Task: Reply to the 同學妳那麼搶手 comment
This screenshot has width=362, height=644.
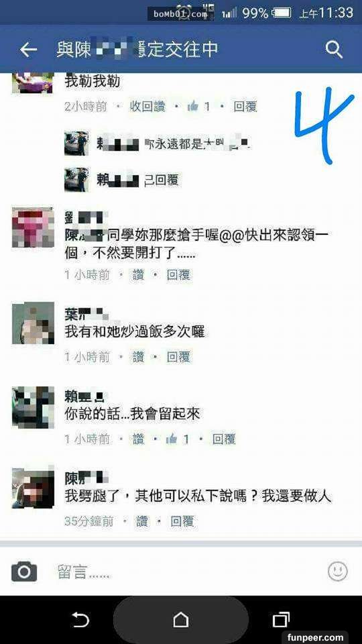Action: pos(178,275)
